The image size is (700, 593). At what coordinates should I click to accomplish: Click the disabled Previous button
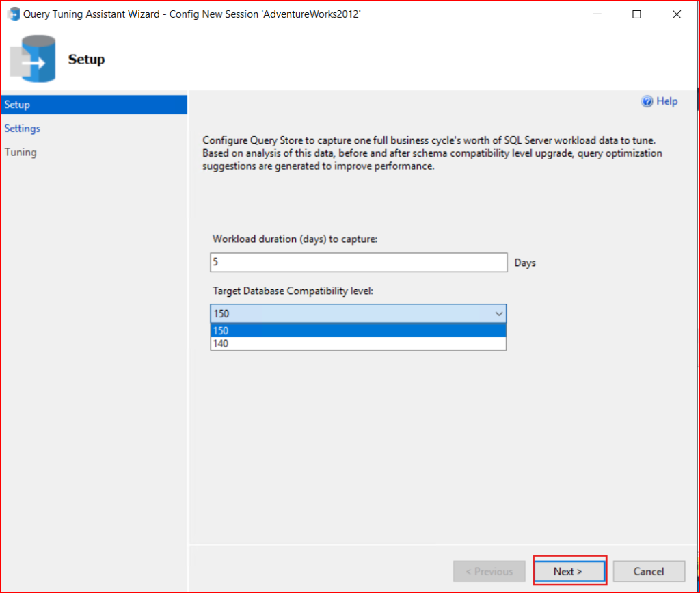489,571
